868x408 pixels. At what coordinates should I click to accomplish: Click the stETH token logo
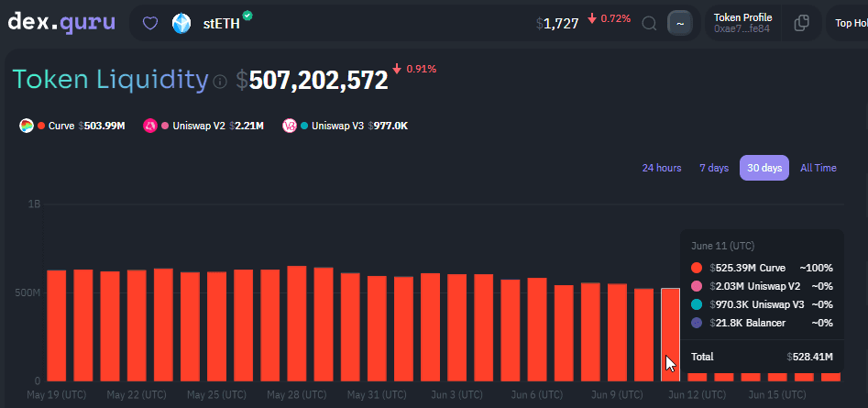click(x=181, y=23)
